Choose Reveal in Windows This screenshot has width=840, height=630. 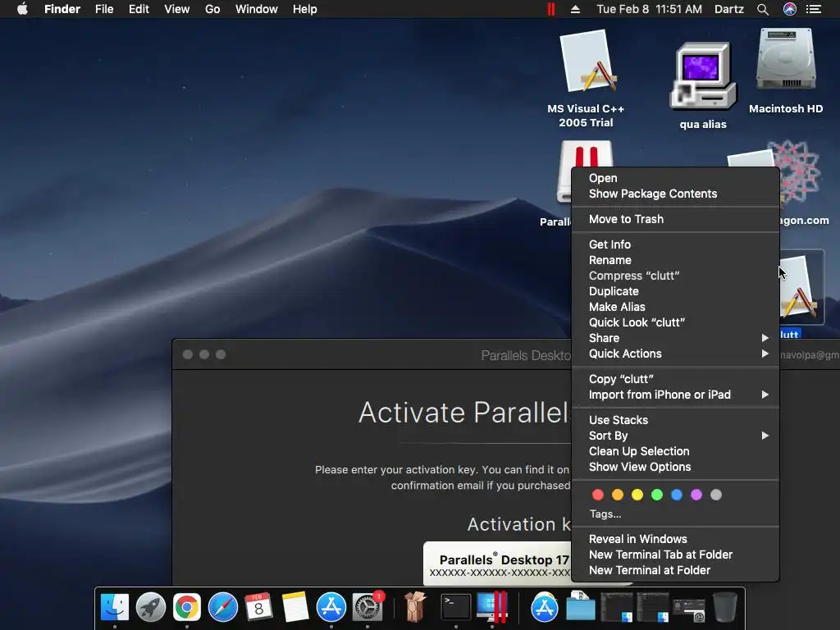676,539
